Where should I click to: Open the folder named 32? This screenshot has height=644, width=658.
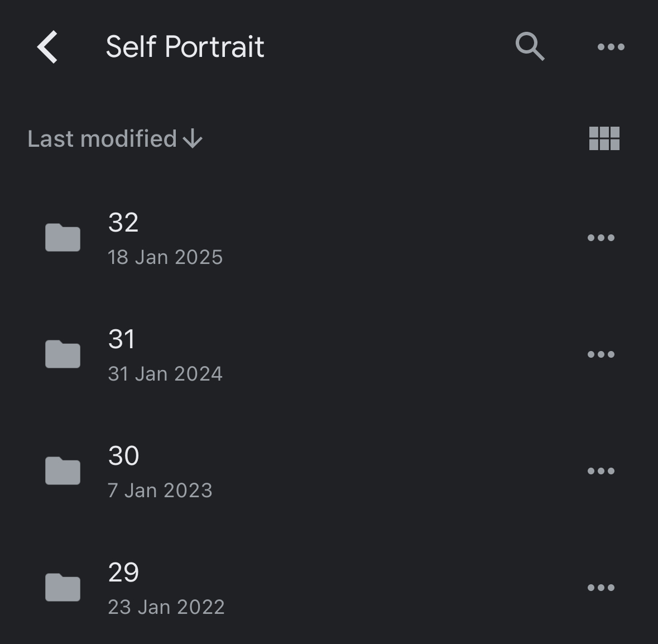123,223
